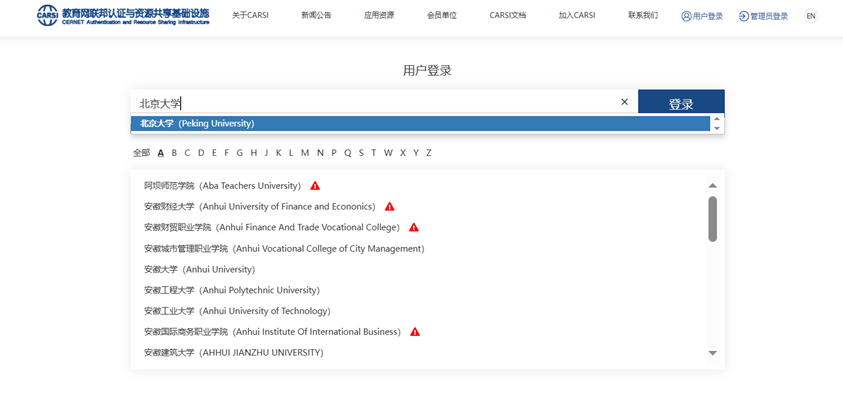Select the 北京大学 (Peking University) suggestion
The height and width of the screenshot is (411, 843).
tap(420, 124)
